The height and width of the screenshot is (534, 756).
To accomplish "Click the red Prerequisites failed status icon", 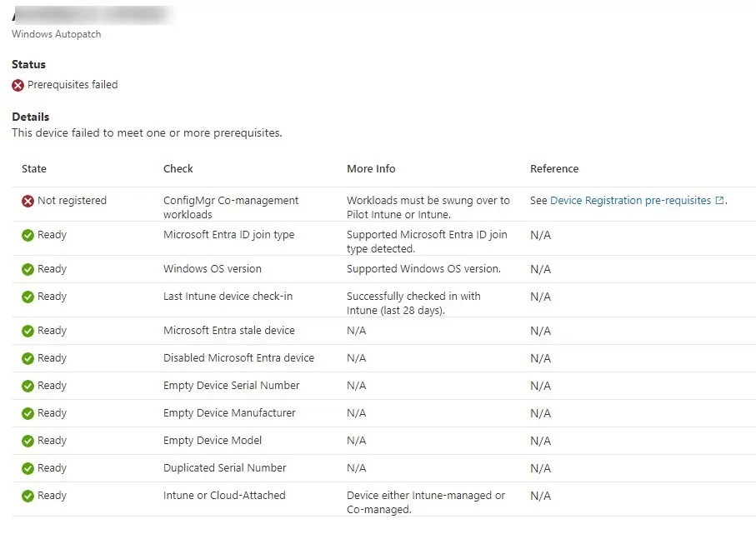I will click(x=18, y=85).
